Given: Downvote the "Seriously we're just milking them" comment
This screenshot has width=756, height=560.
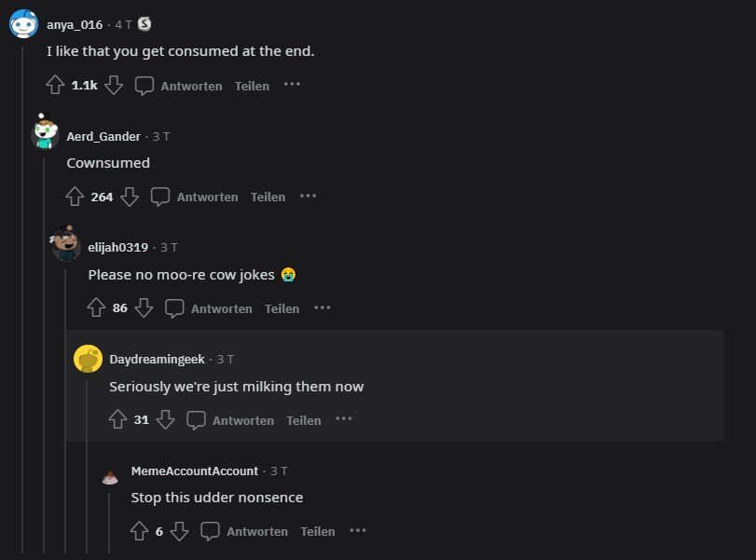Looking at the screenshot, I should (x=165, y=420).
